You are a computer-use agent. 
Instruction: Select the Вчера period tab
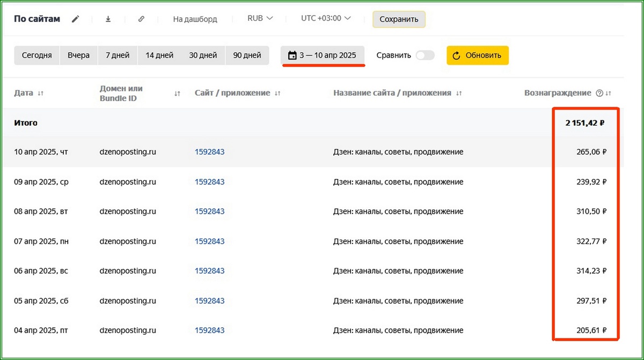click(x=79, y=55)
